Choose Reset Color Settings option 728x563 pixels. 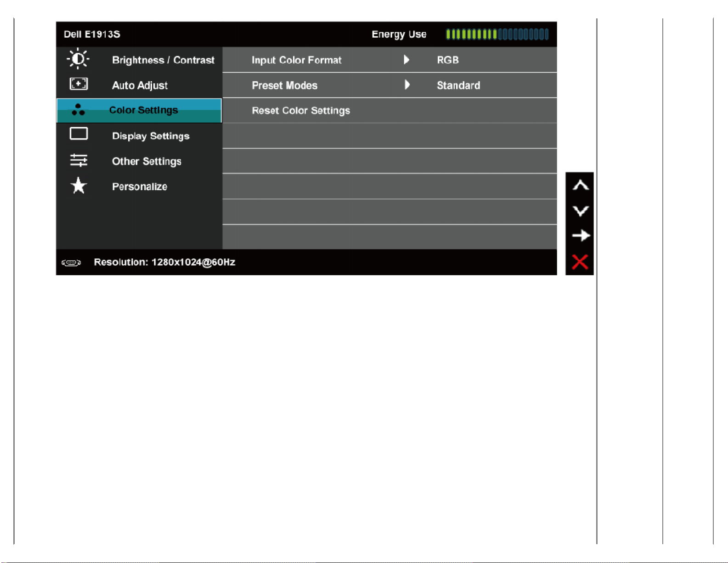(x=301, y=111)
